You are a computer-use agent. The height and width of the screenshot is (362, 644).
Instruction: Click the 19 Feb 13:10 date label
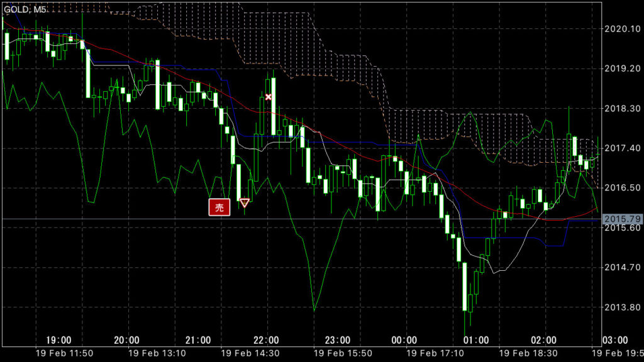click(x=157, y=353)
